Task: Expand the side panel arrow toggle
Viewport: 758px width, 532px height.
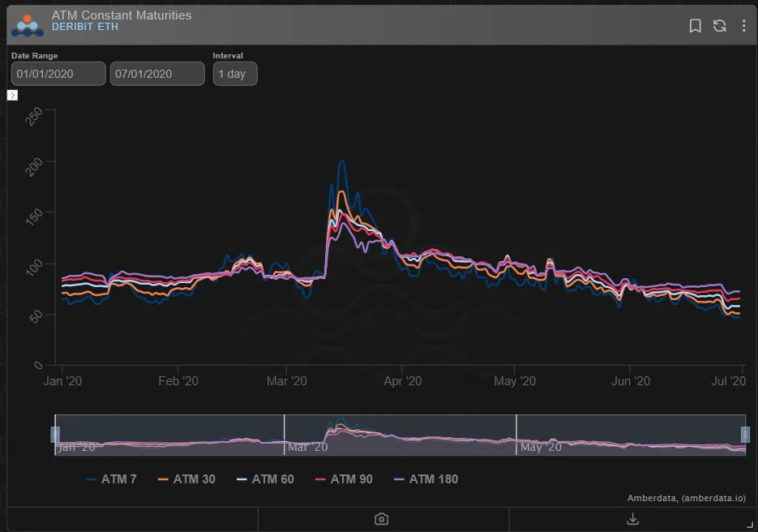Action: click(13, 95)
